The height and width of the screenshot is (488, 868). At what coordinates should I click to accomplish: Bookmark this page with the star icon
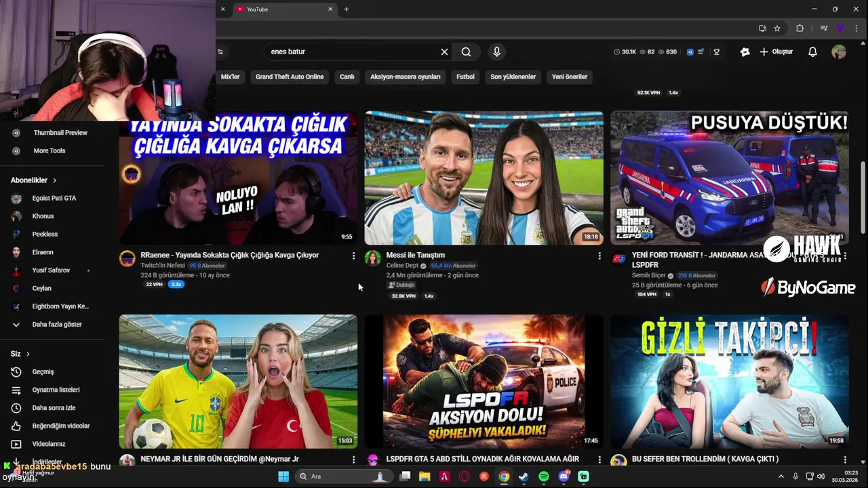(777, 28)
